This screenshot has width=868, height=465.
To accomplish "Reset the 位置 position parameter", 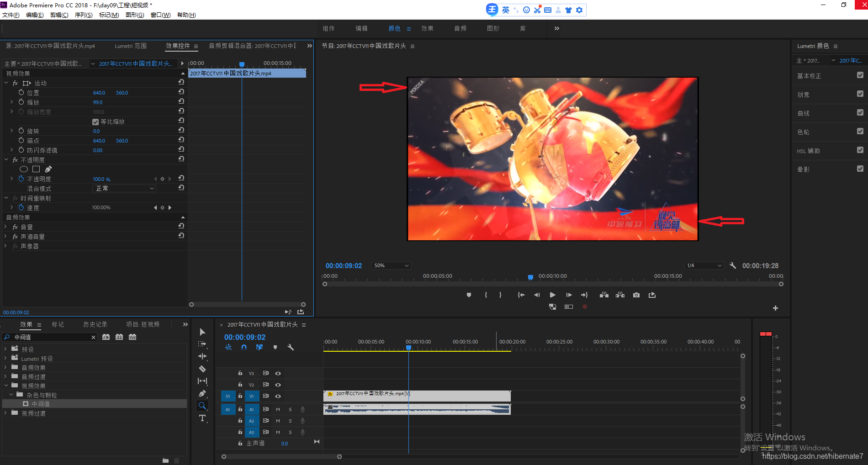I will [181, 92].
